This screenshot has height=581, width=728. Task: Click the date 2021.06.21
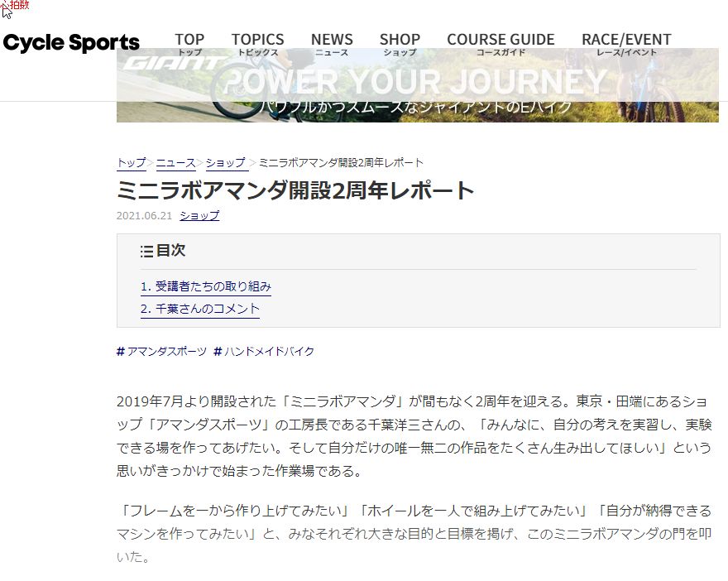point(144,216)
